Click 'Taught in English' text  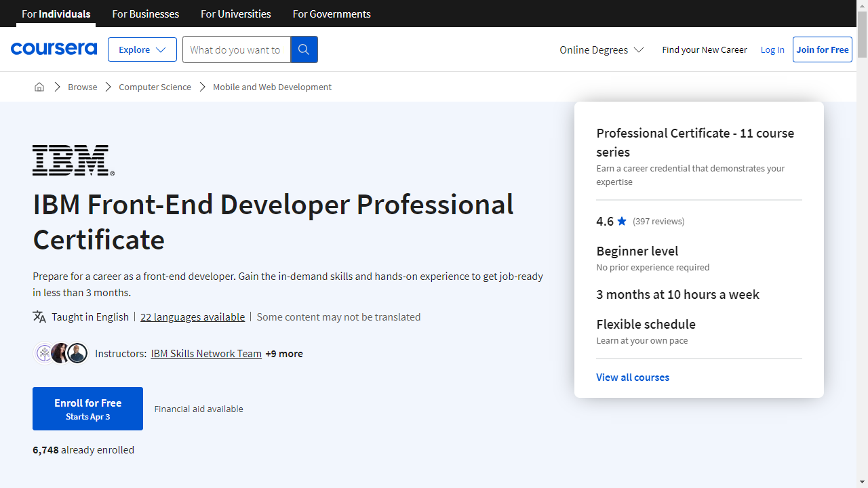point(90,317)
